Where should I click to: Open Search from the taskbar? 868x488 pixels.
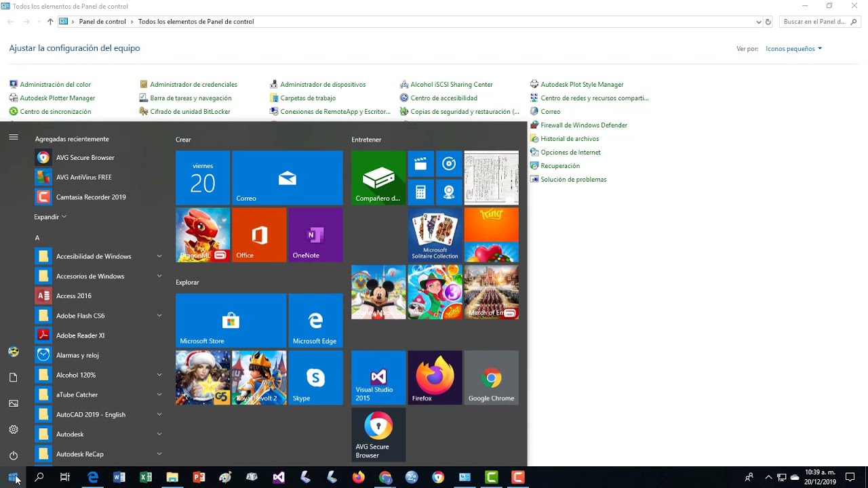click(x=39, y=477)
